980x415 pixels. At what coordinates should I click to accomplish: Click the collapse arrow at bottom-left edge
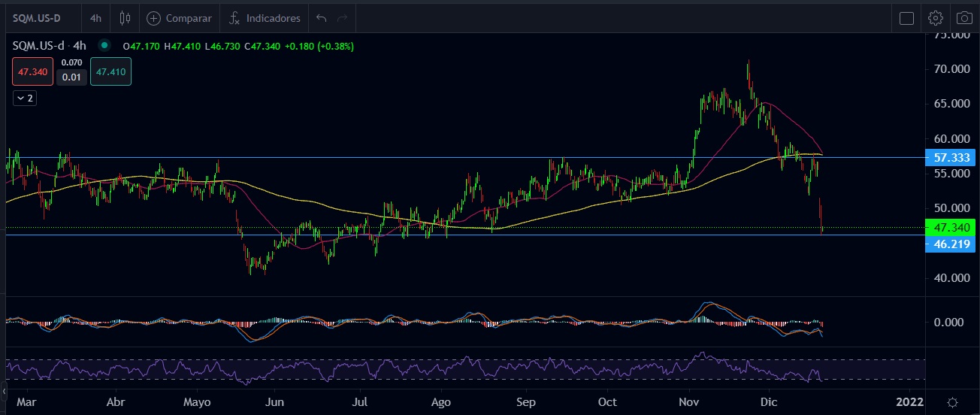tap(3, 392)
